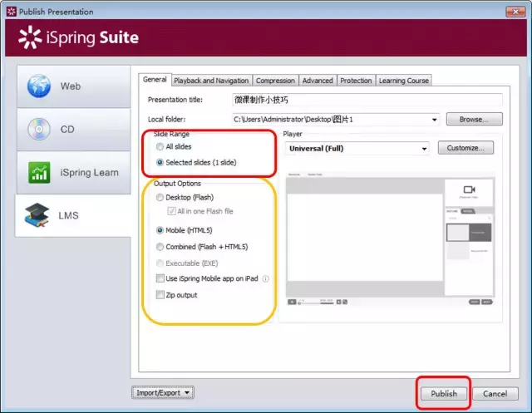The image size is (532, 413).
Task: Click the Browse... button
Action: click(x=474, y=120)
